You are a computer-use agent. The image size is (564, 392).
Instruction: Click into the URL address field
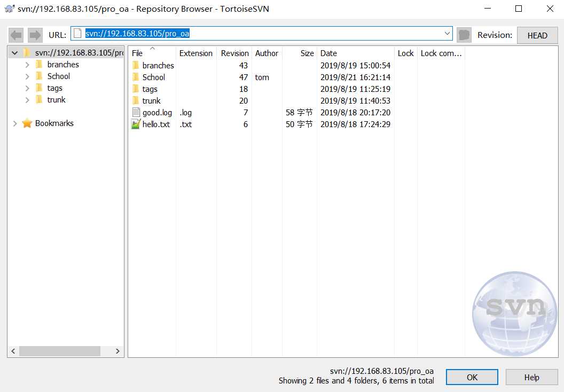click(x=262, y=34)
